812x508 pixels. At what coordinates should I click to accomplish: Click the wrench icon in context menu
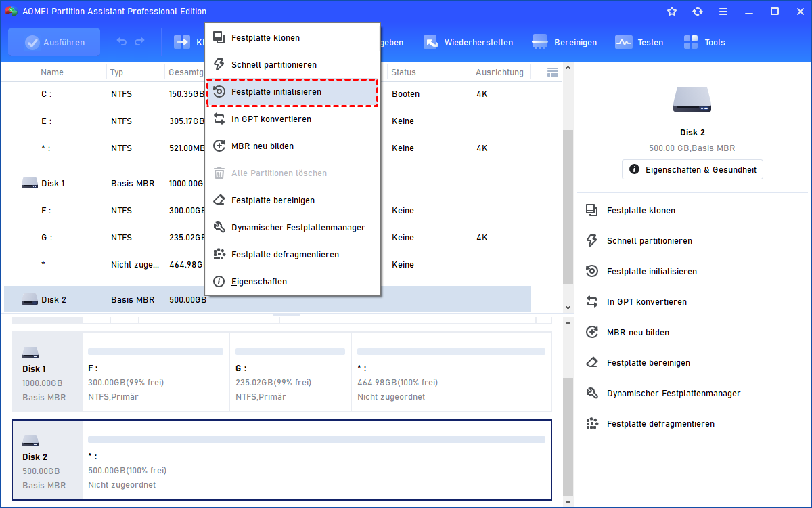(x=219, y=228)
